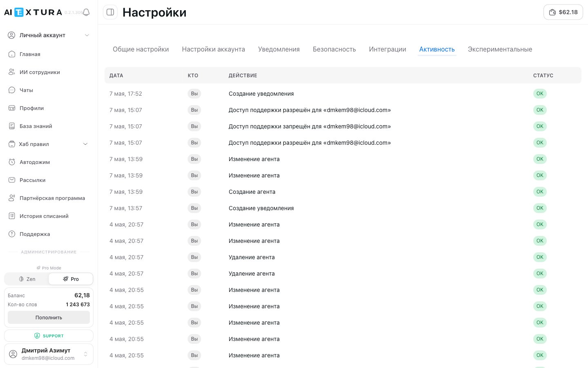This screenshot has width=588, height=368.
Task: Click Доступ поддержки запрещён entry
Action: (310, 126)
